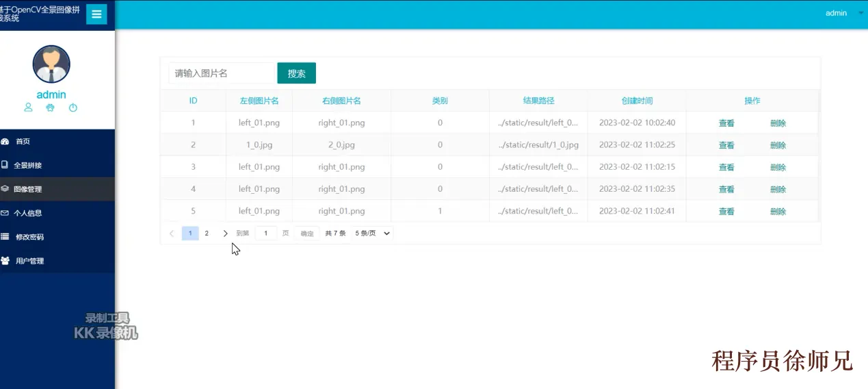Open 首页 in the sidebar menu
The image size is (868, 389).
[57, 141]
